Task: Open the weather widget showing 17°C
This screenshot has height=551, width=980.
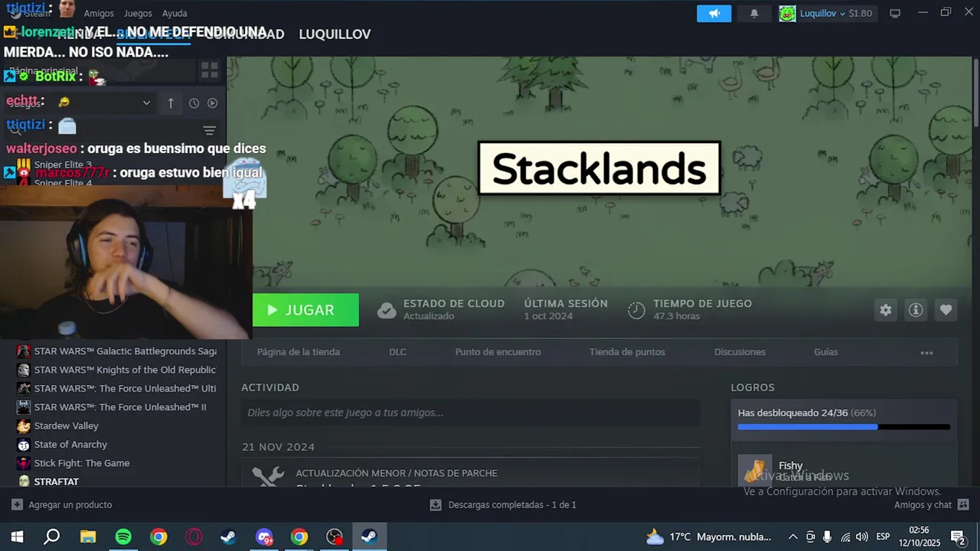Action: click(x=708, y=537)
